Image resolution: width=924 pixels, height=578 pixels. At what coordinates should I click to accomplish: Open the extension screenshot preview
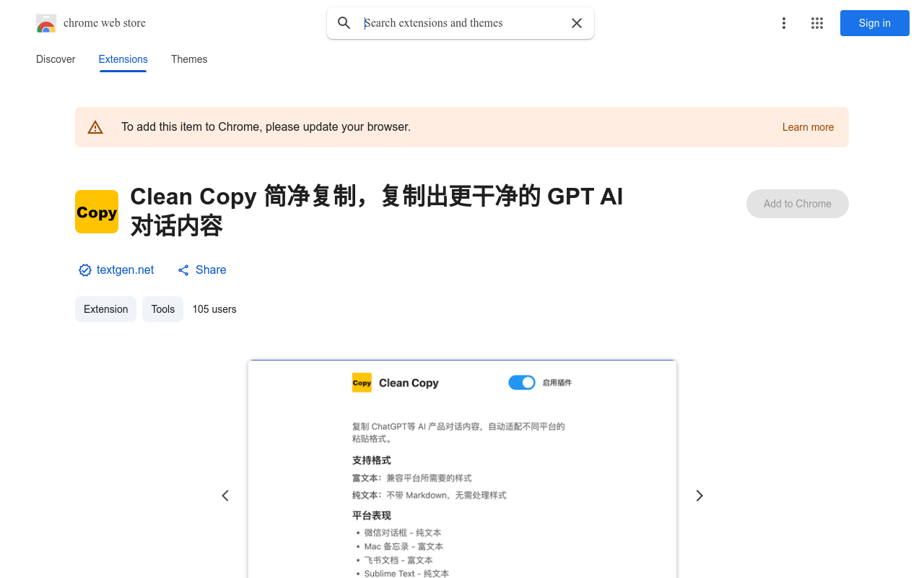tap(462, 469)
